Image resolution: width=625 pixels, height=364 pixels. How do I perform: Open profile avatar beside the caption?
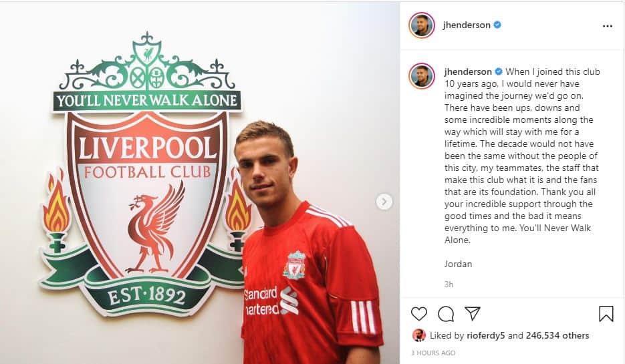(421, 75)
